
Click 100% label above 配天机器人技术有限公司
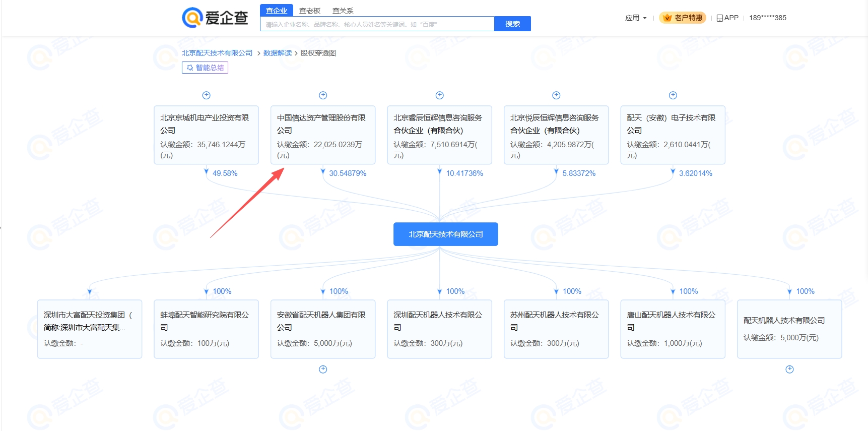[x=805, y=291]
